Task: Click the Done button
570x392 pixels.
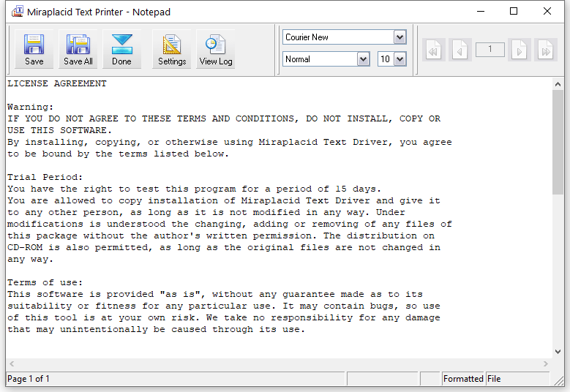Action: click(x=121, y=49)
